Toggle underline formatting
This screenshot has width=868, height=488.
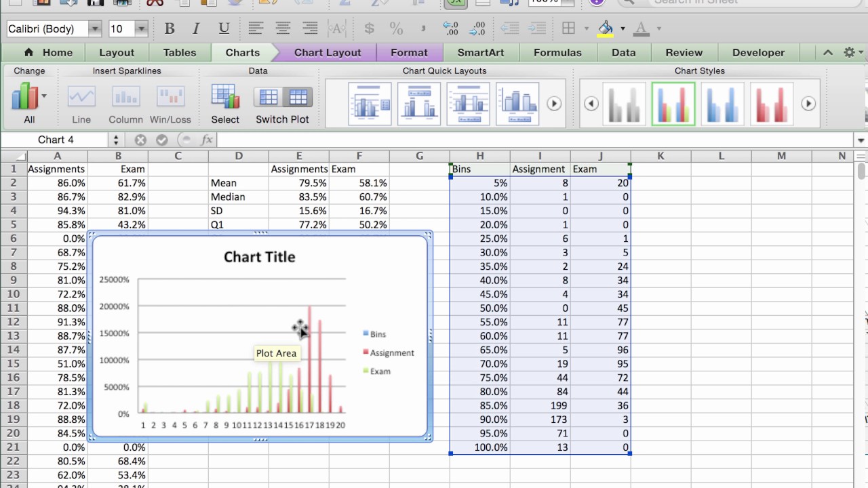223,28
